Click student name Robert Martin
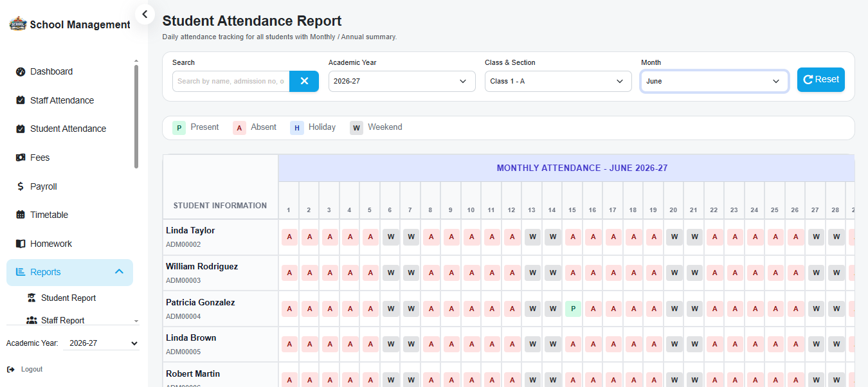Viewport: 868px width, 387px height. point(193,373)
